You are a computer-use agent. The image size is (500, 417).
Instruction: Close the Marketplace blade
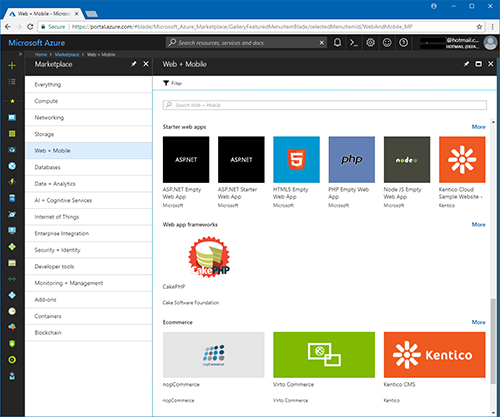point(146,64)
